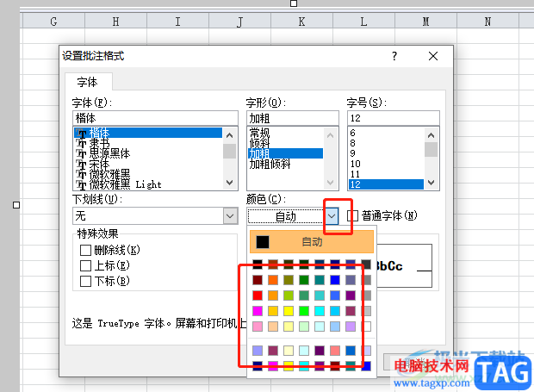Choose 加粗倾斜 font style
The height and width of the screenshot is (392, 534).
click(285, 165)
